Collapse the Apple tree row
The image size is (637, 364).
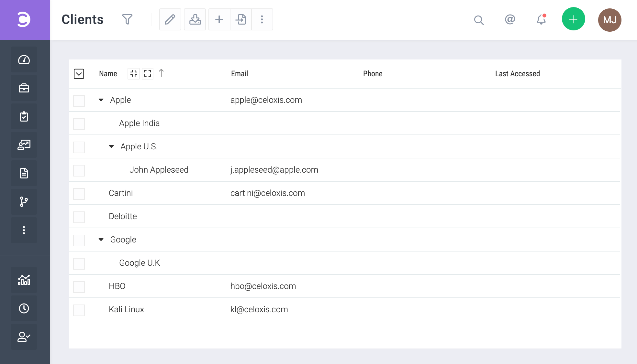101,100
